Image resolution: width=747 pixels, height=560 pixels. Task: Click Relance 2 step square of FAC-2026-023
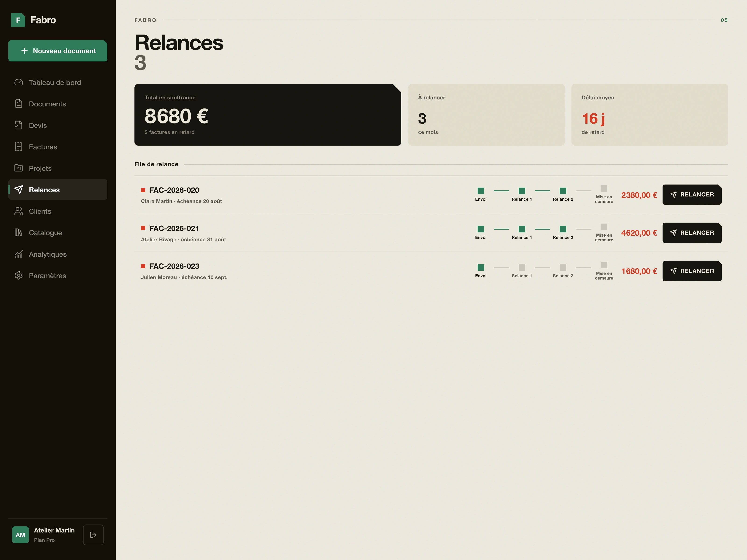tap(563, 267)
